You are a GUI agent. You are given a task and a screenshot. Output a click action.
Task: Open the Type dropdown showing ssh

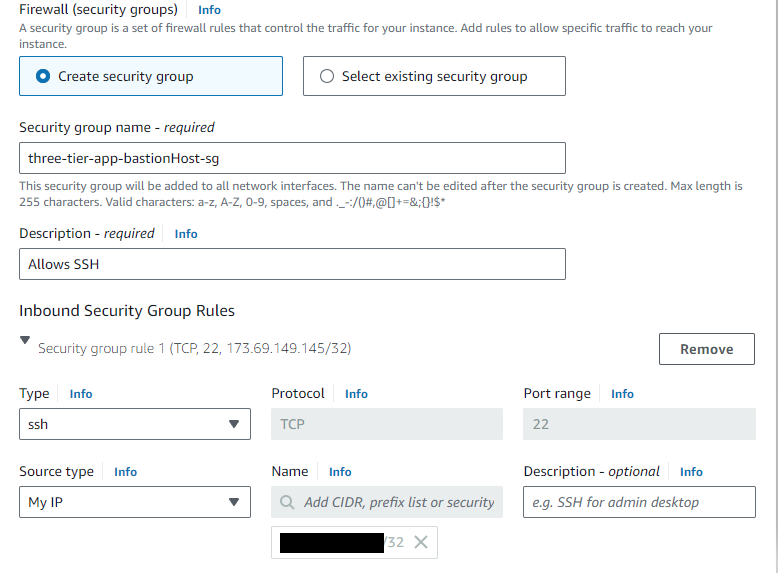(135, 424)
